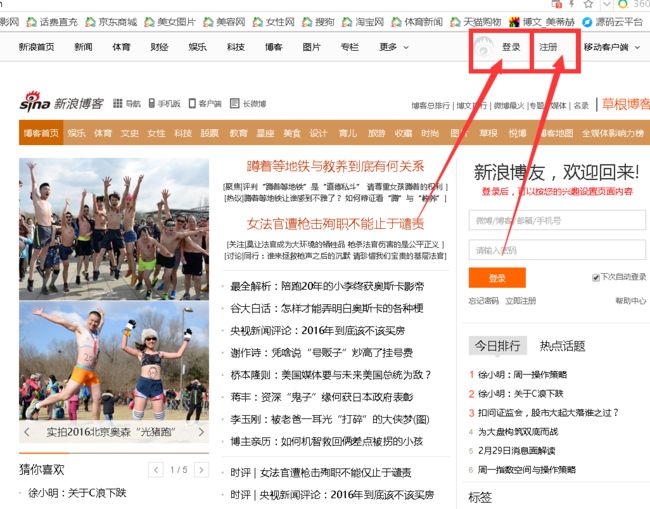Open the 源码云平台 bookmark

pyautogui.click(x=613, y=22)
